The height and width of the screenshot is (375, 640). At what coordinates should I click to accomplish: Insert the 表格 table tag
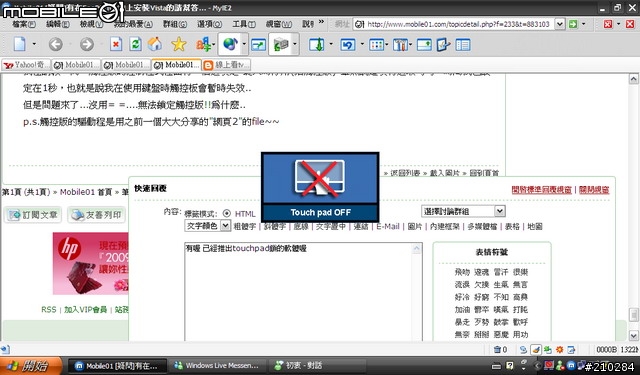(512, 226)
